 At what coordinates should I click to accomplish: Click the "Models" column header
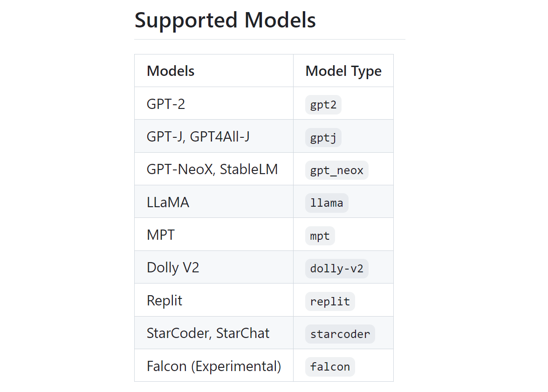(x=171, y=71)
